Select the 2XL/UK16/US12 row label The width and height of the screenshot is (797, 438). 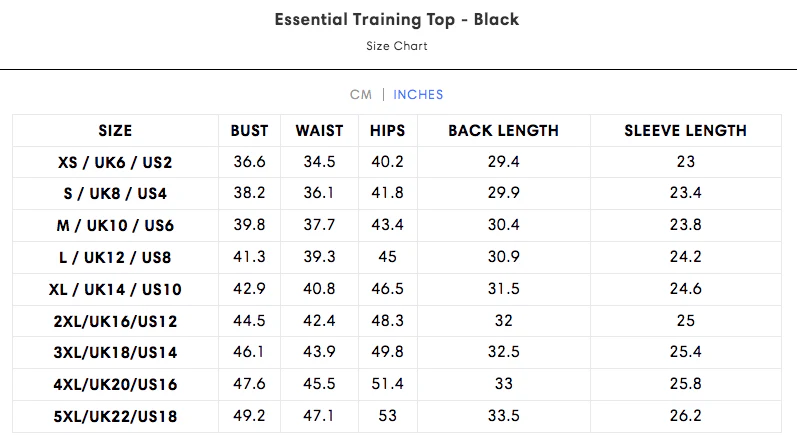[115, 321]
